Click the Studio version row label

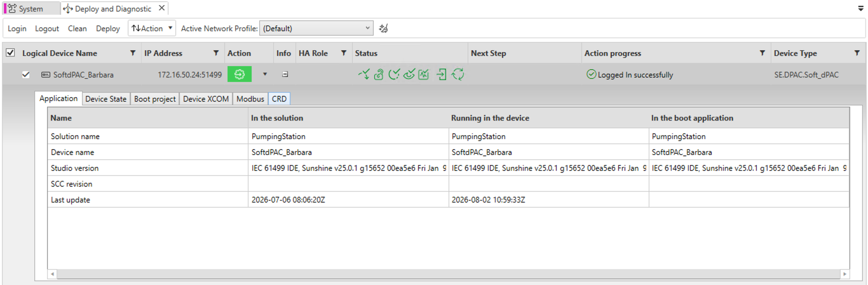pyautogui.click(x=74, y=168)
